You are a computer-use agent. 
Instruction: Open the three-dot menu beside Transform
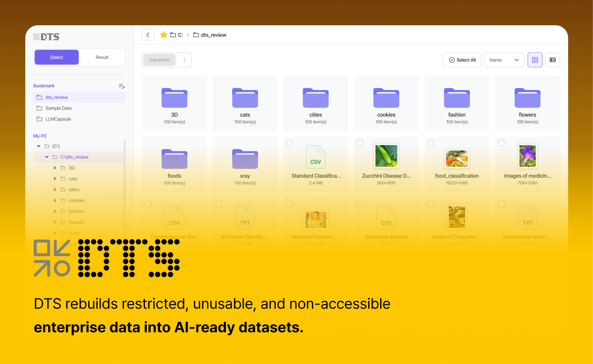[x=184, y=60]
